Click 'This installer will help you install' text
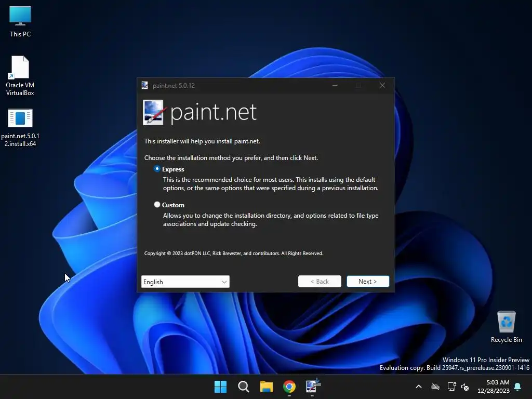Image resolution: width=532 pixels, height=399 pixels. click(202, 141)
